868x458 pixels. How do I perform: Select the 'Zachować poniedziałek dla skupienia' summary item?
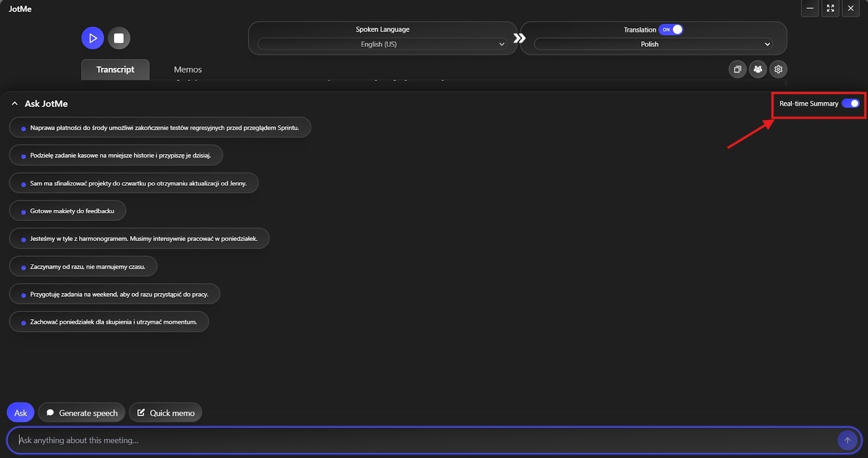(109, 322)
